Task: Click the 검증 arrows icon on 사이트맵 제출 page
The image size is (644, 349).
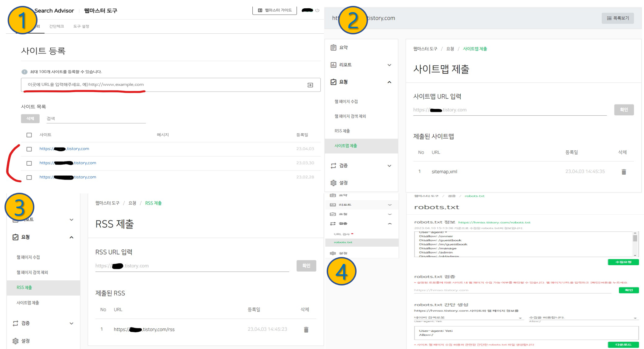Action: (333, 166)
